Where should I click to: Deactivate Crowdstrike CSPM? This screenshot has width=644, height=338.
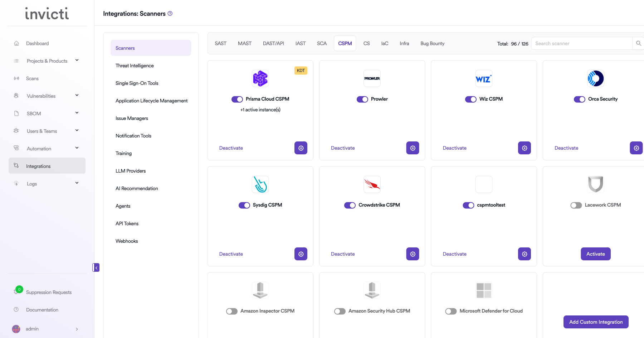tap(343, 254)
